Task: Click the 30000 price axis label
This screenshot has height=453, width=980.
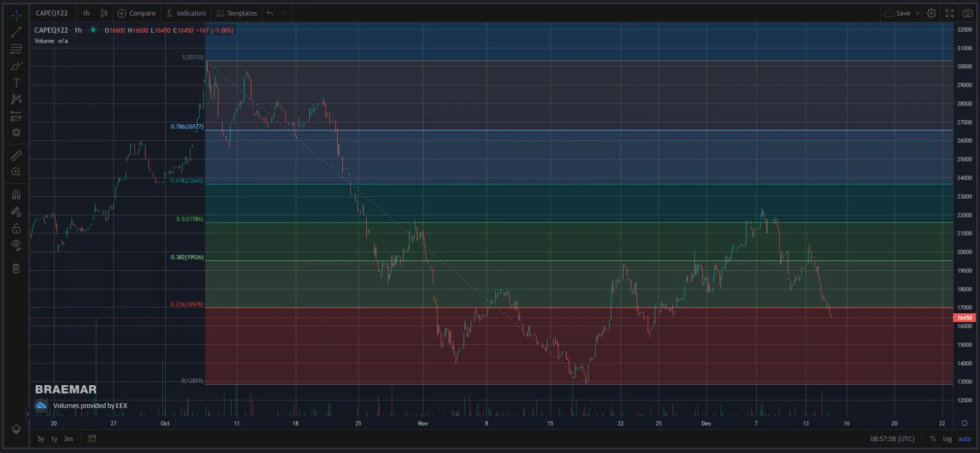Action: 964,67
